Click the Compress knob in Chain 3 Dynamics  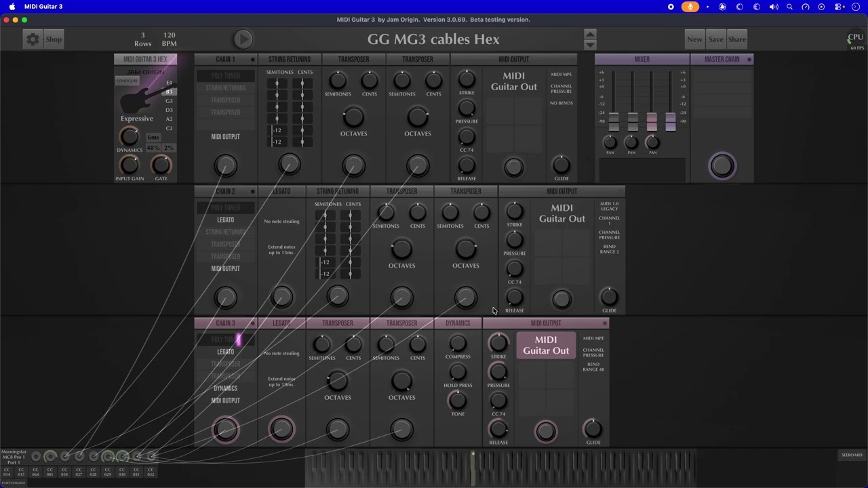click(x=458, y=344)
